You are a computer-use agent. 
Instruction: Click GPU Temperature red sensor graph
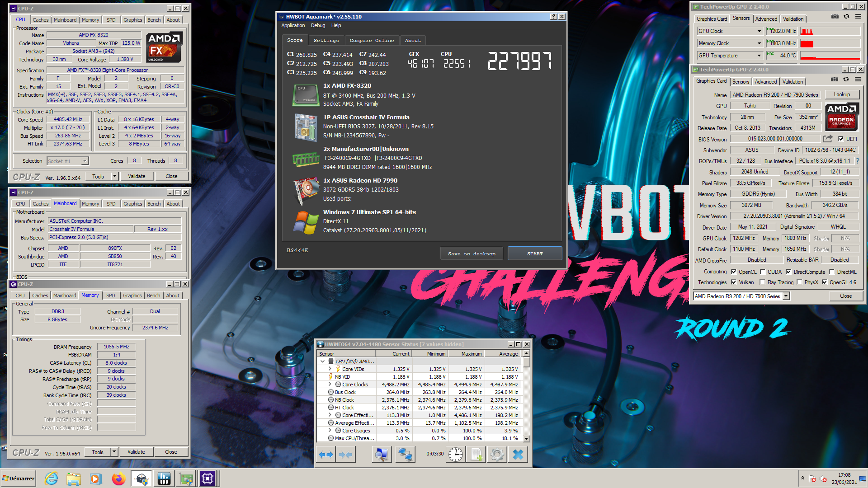830,56
